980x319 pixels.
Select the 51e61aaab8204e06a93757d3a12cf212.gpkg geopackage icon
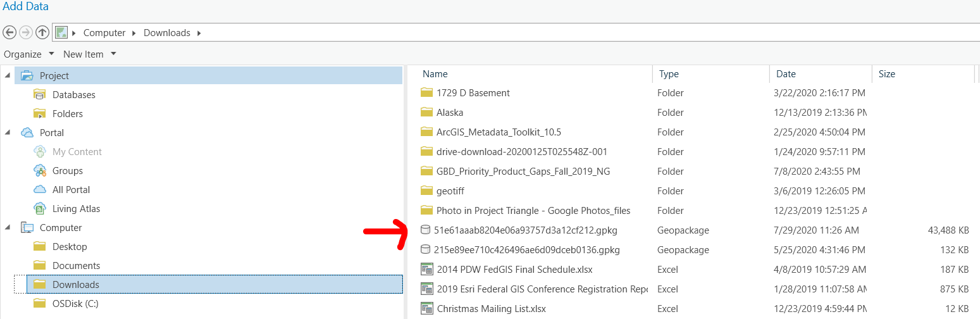tap(426, 230)
